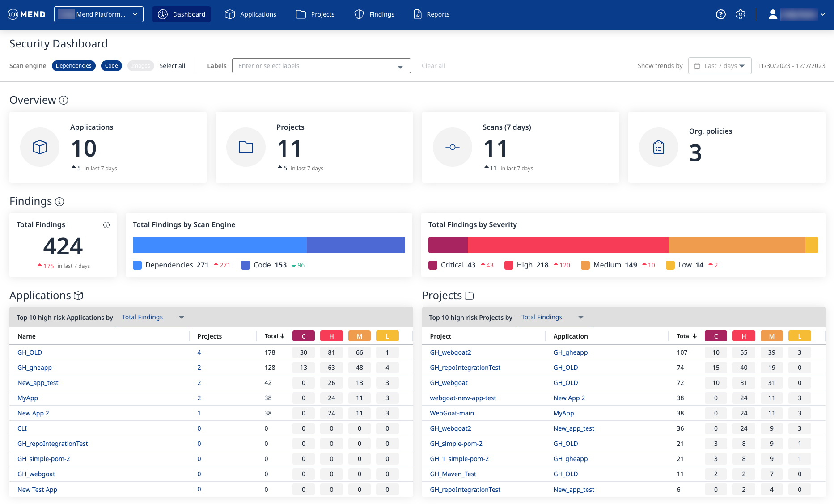Click the user profile avatar icon
The width and height of the screenshot is (834, 504).
click(773, 14)
